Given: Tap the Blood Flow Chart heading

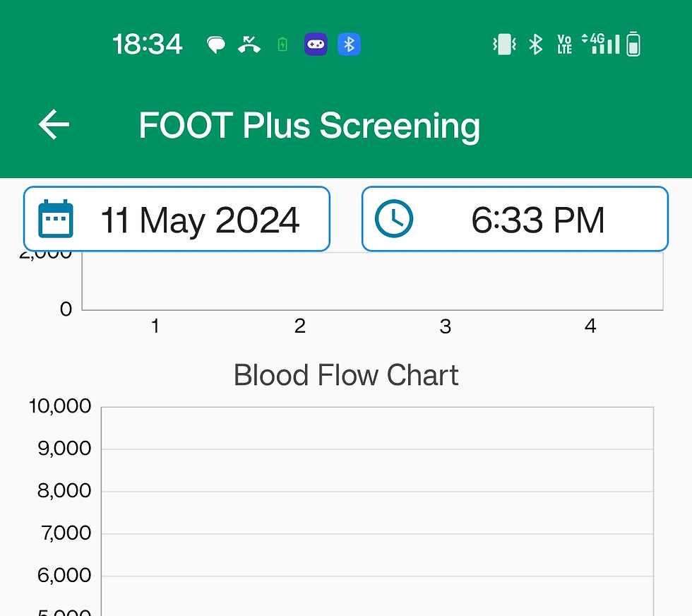Looking at the screenshot, I should (x=346, y=375).
